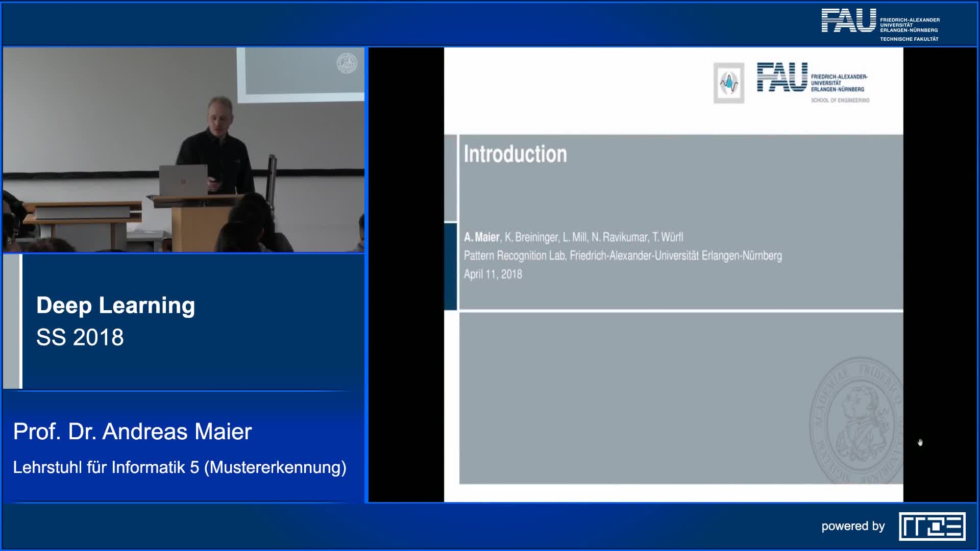Click the 'powered by' text

click(x=853, y=526)
